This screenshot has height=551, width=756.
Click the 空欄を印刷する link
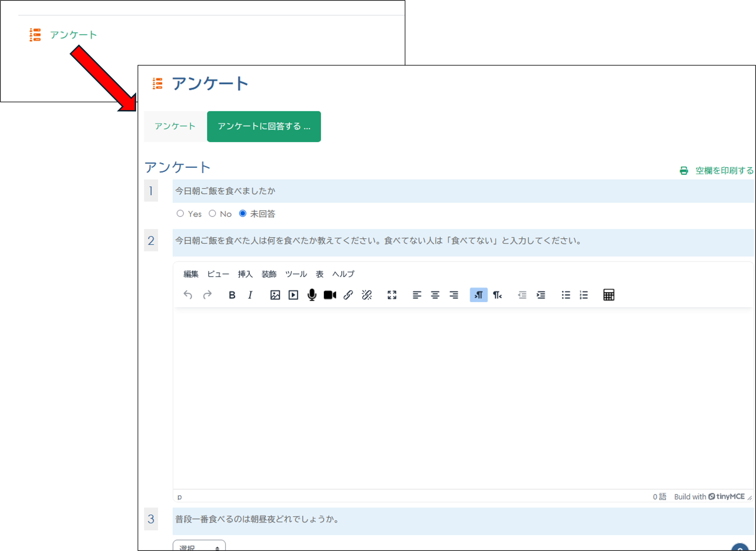coord(724,171)
